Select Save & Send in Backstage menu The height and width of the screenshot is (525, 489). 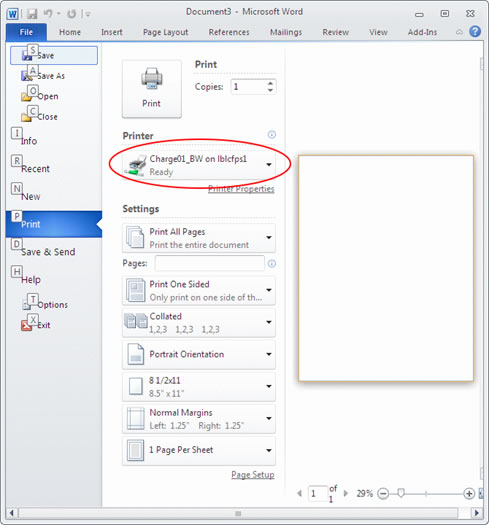tap(54, 252)
